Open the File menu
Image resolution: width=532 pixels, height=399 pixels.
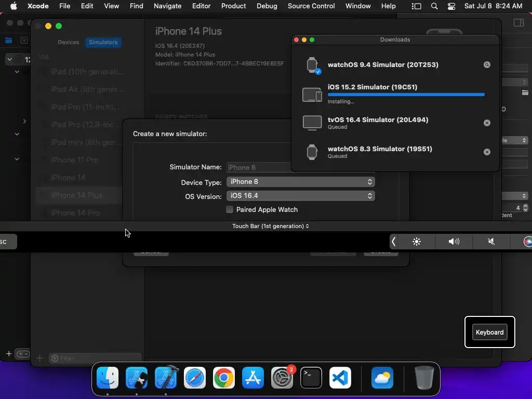tap(64, 6)
